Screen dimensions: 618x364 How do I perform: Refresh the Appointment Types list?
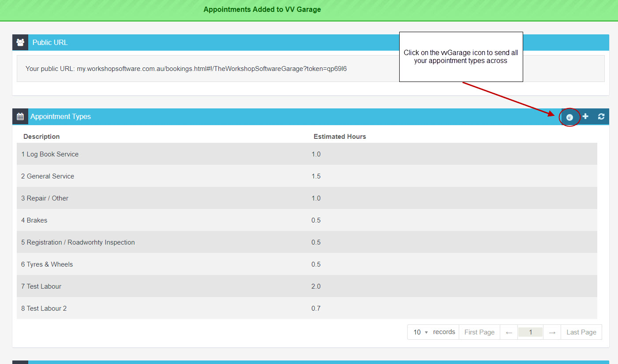point(601,116)
